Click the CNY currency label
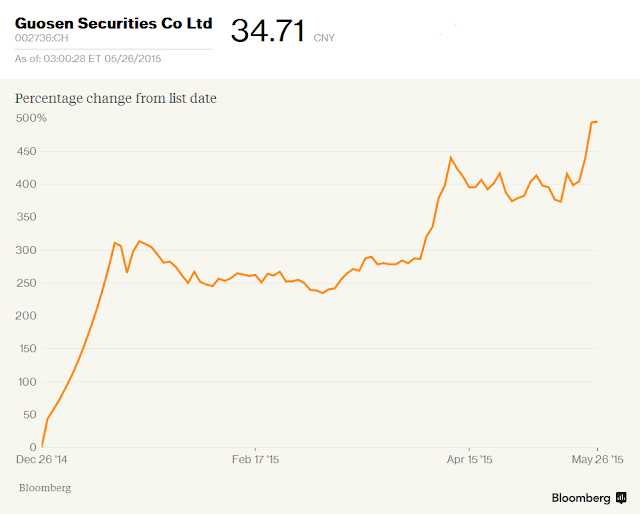Image resolution: width=640 pixels, height=514 pixels. pos(325,39)
